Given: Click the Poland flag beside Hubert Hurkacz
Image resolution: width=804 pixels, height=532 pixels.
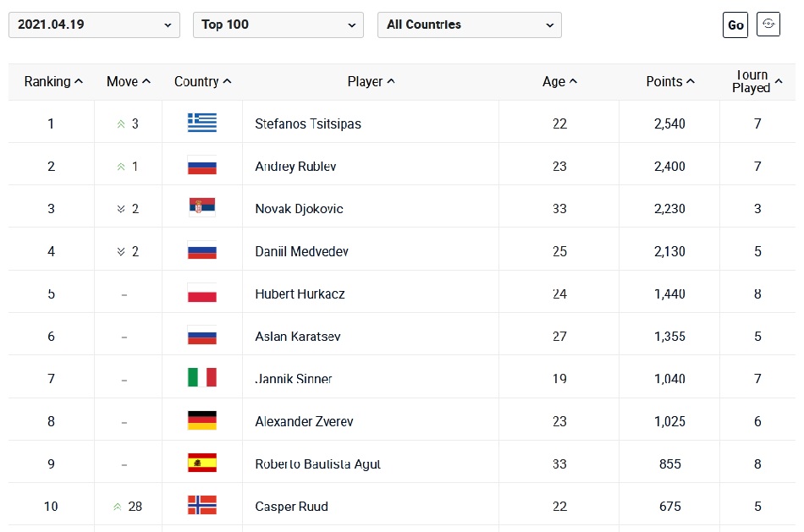Looking at the screenshot, I should [x=202, y=293].
